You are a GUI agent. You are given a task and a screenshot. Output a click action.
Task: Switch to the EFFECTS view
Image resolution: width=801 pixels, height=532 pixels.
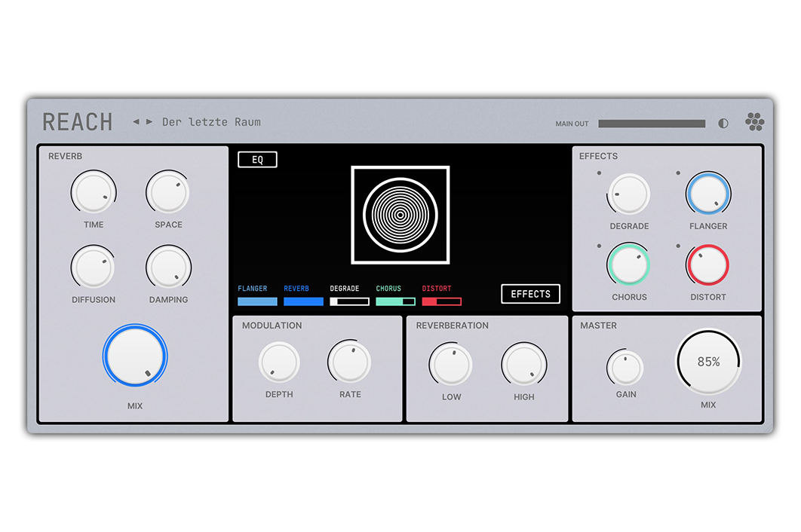pyautogui.click(x=530, y=294)
